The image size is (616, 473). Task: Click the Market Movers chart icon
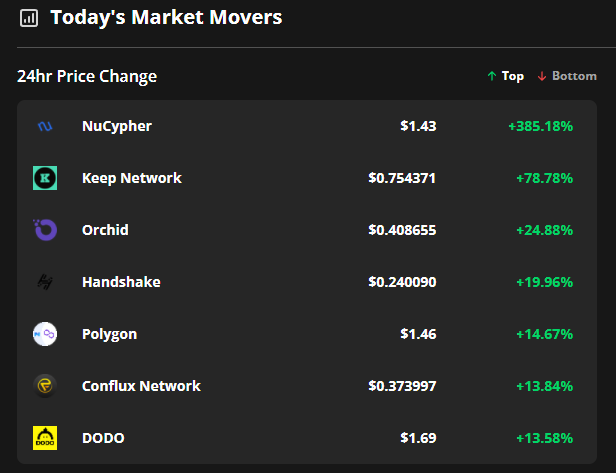29,18
